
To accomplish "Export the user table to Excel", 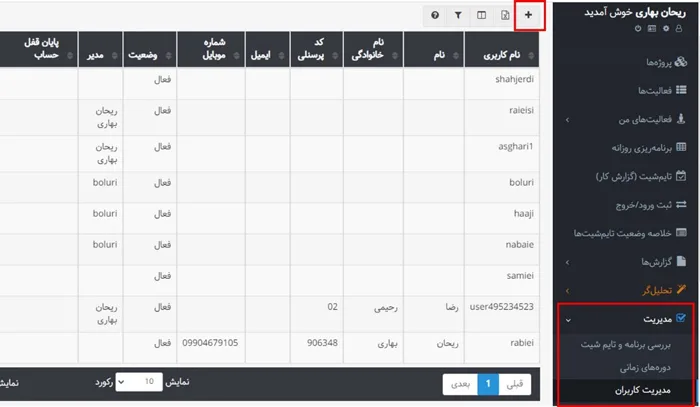I will 505,15.
